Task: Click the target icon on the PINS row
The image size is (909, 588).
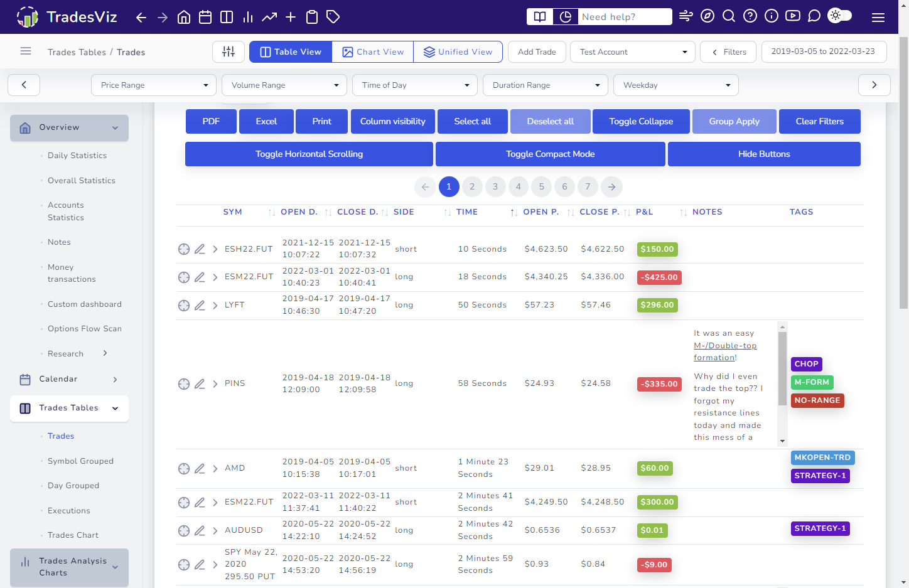Action: tap(184, 384)
